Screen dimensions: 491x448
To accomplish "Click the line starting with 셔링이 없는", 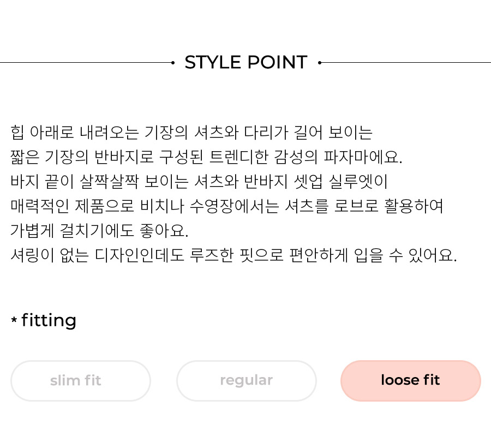I will click(233, 255).
